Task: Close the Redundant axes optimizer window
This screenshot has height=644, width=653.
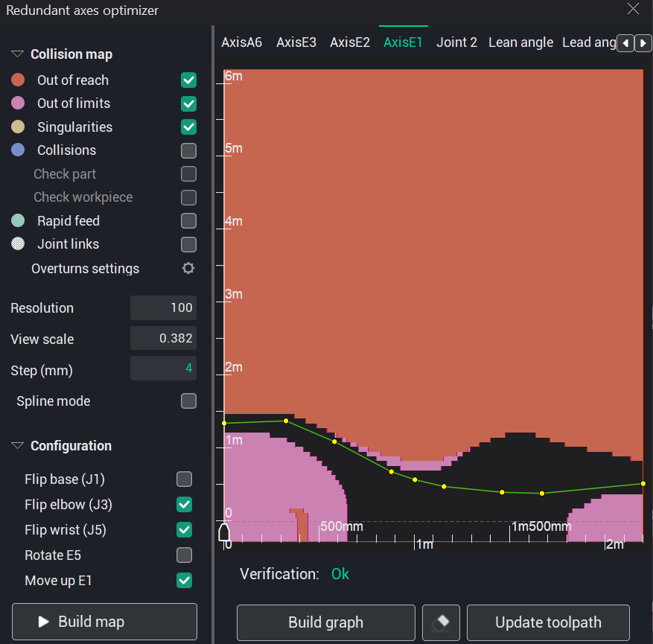Action: [x=633, y=9]
